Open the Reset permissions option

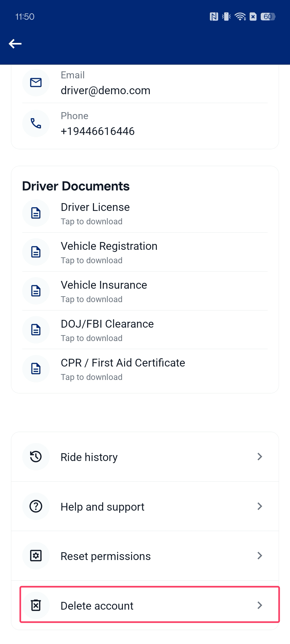[x=145, y=556]
